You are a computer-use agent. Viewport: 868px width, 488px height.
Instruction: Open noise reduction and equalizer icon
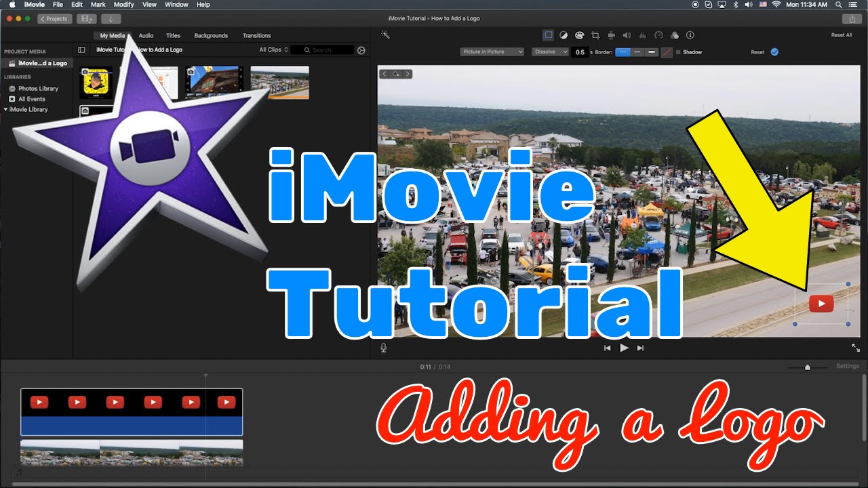point(642,35)
